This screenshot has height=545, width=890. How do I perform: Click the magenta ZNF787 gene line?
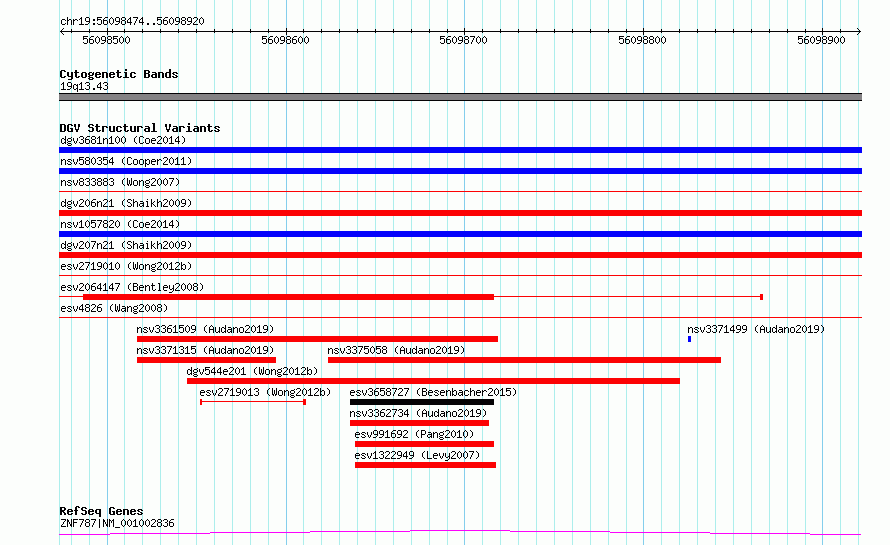pyautogui.click(x=460, y=533)
